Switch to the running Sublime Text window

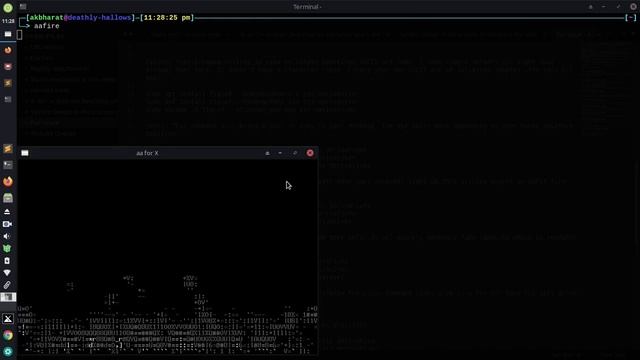pyautogui.click(x=8, y=83)
